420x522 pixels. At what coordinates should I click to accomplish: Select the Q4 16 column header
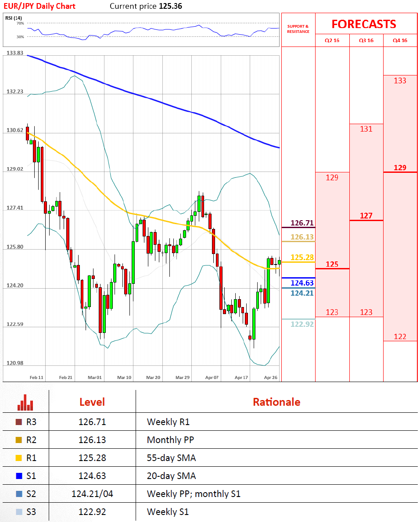(400, 40)
